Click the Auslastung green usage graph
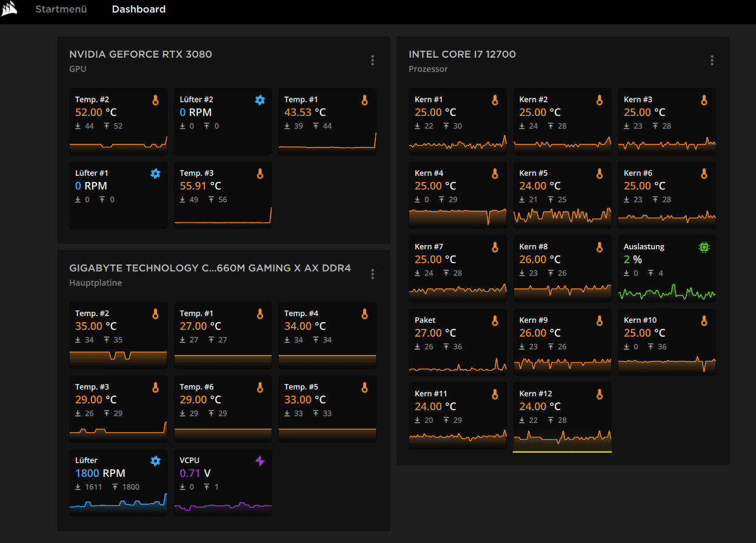Screen dimensions: 756x543 click(x=667, y=292)
